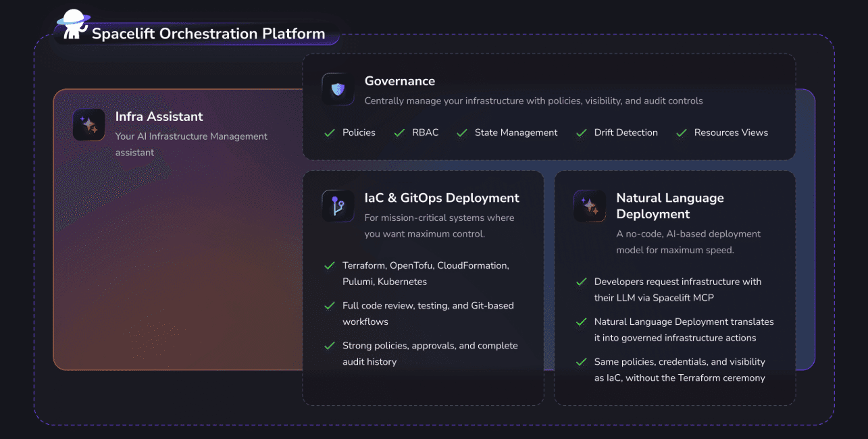Click the checkmark beside Natural Language Deployment translates
The width and height of the screenshot is (868, 439).
coord(581,322)
